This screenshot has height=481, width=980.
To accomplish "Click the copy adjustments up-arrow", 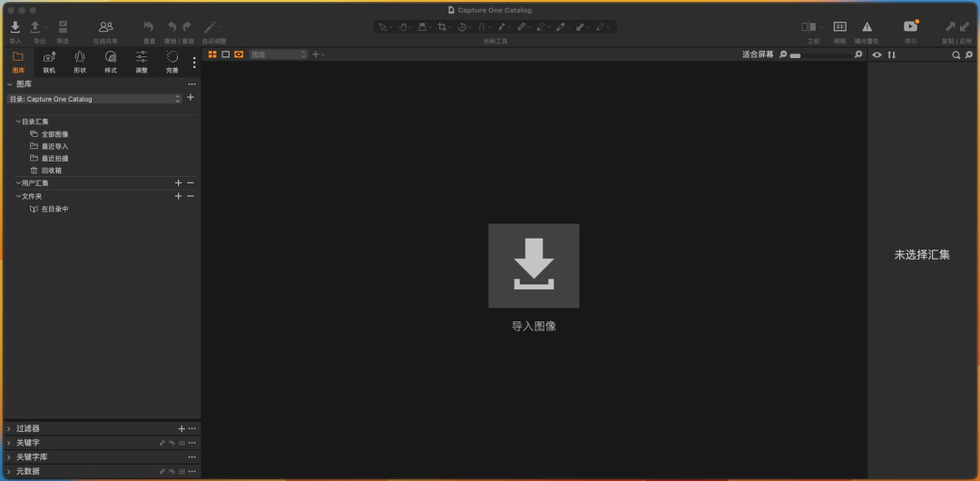I will pyautogui.click(x=950, y=27).
